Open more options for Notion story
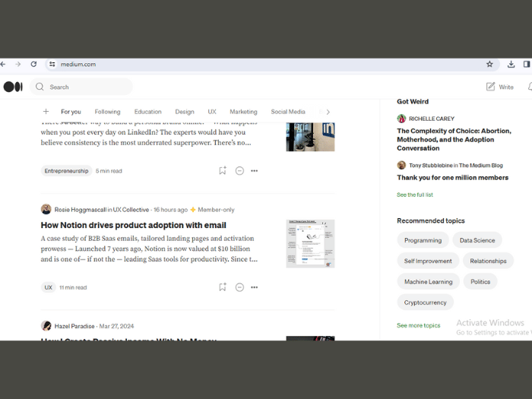This screenshot has width=532, height=399. pos(254,287)
